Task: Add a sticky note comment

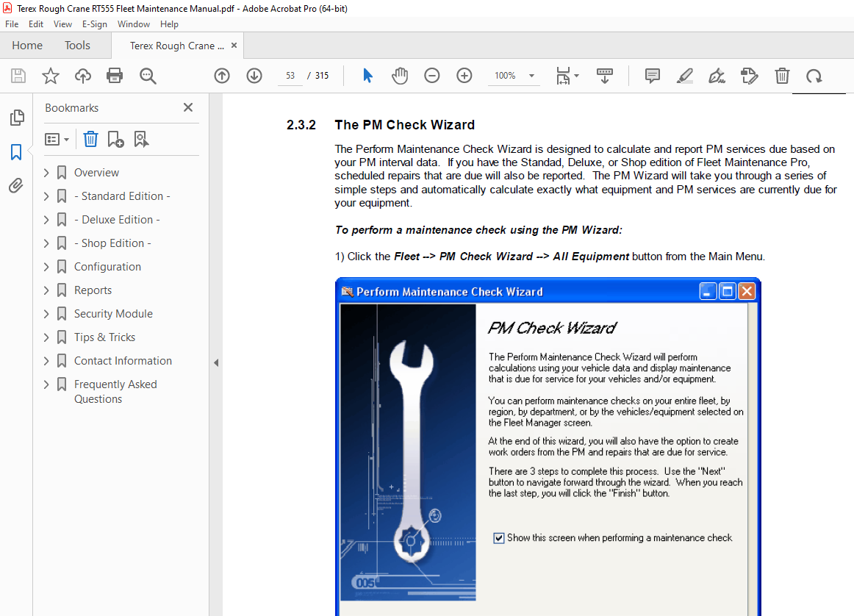Action: click(x=653, y=76)
